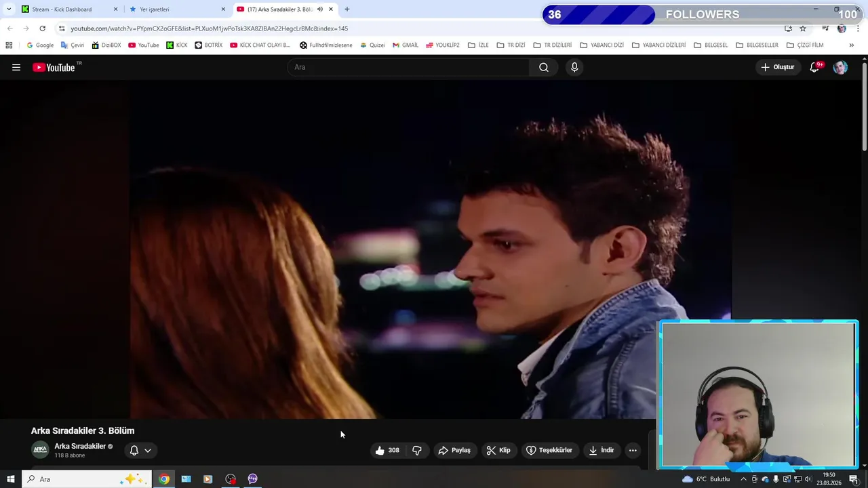The width and height of the screenshot is (868, 488).
Task: Click the Klip button
Action: pyautogui.click(x=498, y=450)
